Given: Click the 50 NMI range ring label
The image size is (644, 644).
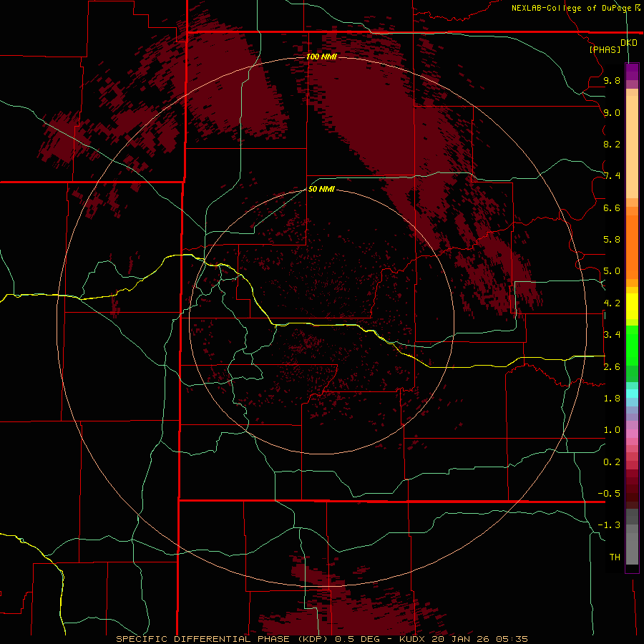Looking at the screenshot, I should click(x=321, y=189).
